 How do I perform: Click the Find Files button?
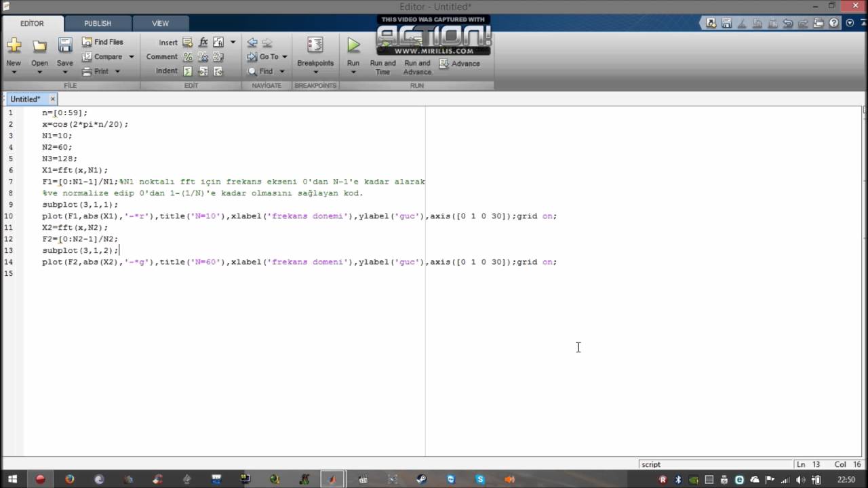pyautogui.click(x=102, y=42)
